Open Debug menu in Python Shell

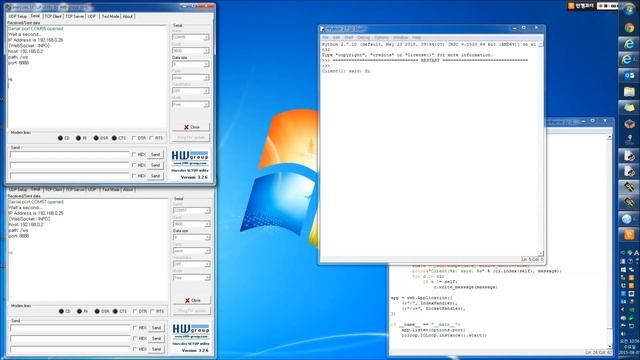point(363,38)
